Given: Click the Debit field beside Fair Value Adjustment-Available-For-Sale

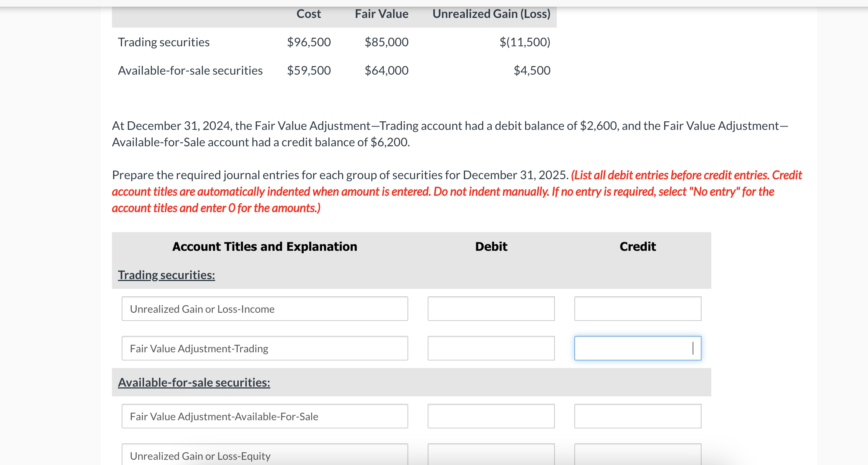Looking at the screenshot, I should [x=491, y=416].
